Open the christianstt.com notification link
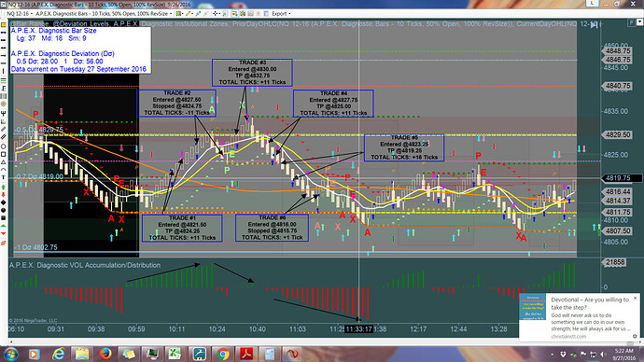The image size is (644, 362). tap(568, 337)
